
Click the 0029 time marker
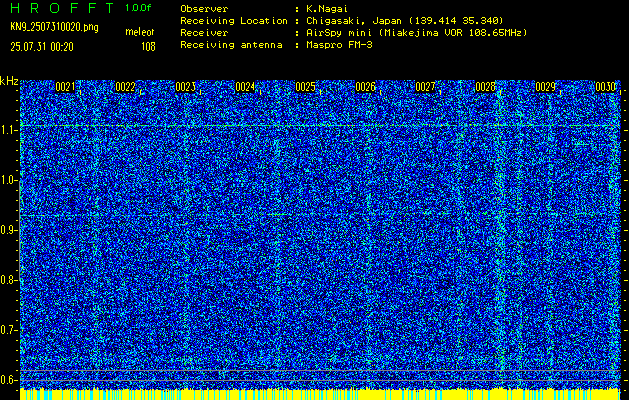pos(546,87)
